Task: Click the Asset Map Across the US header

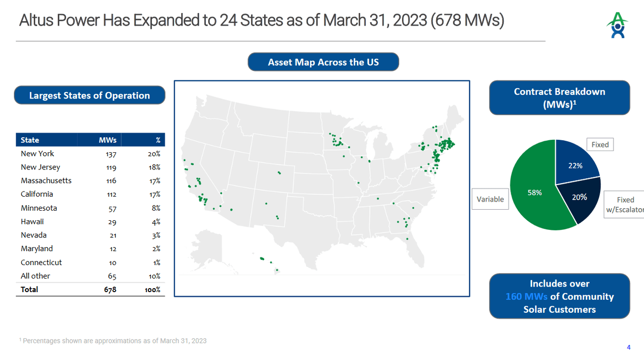Action: pyautogui.click(x=323, y=61)
